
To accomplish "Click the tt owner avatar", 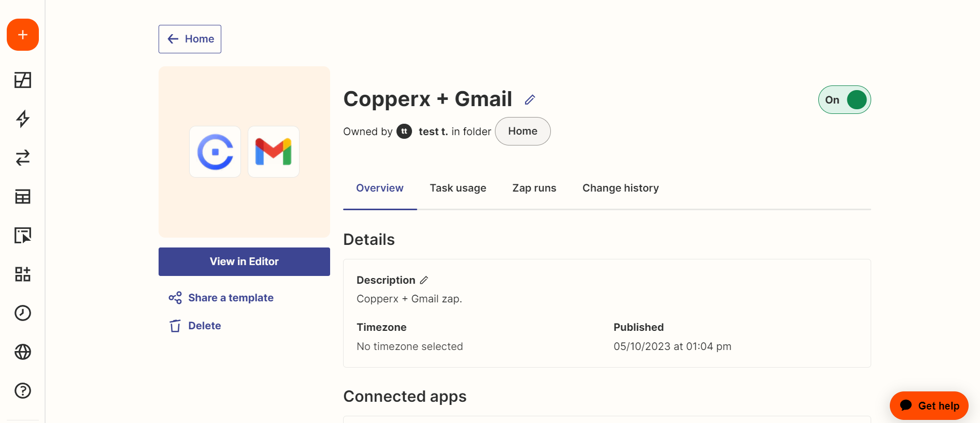I will pos(404,132).
